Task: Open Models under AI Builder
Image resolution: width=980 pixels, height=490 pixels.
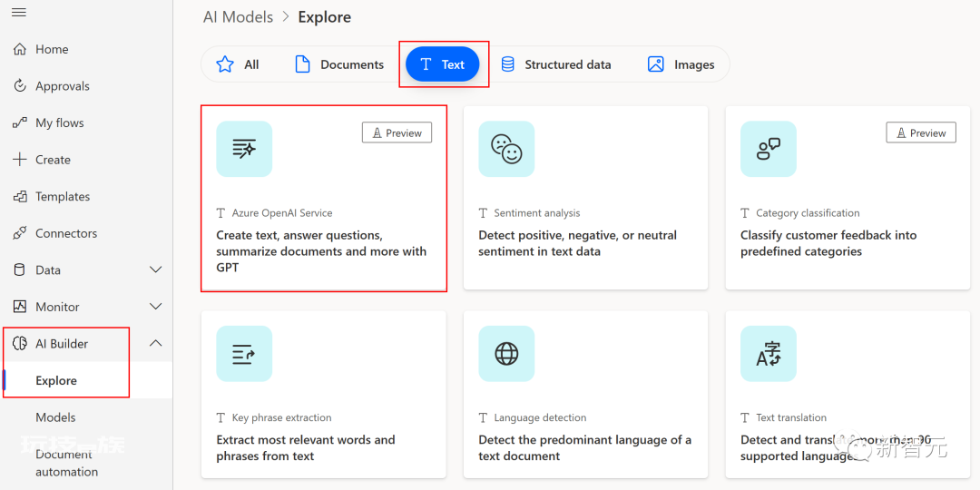Action: point(55,416)
